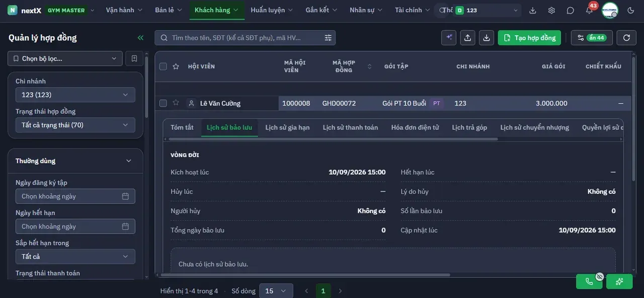Favorite Lê Văn Cường with star icon
The height and width of the screenshot is (298, 644).
click(x=176, y=103)
